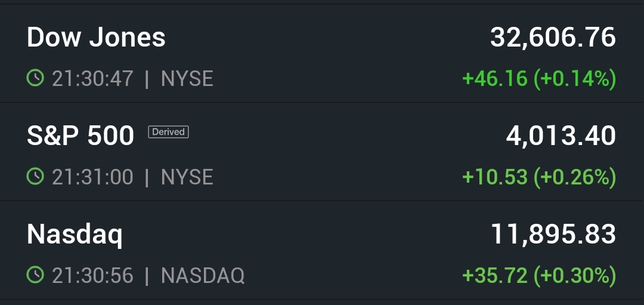Image resolution: width=644 pixels, height=305 pixels.
Task: Click the S&P 500 +10.53 change amount
Action: 494,177
